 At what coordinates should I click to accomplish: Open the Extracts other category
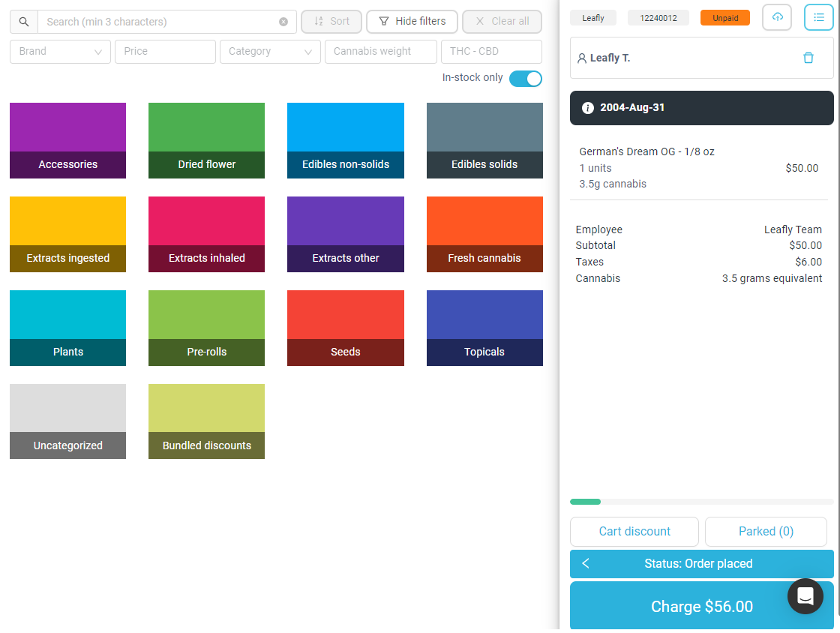(346, 235)
